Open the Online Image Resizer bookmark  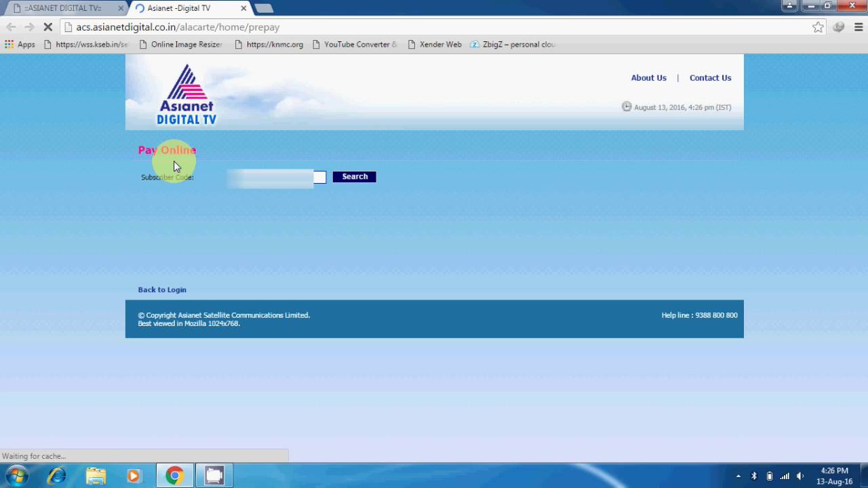pos(180,45)
